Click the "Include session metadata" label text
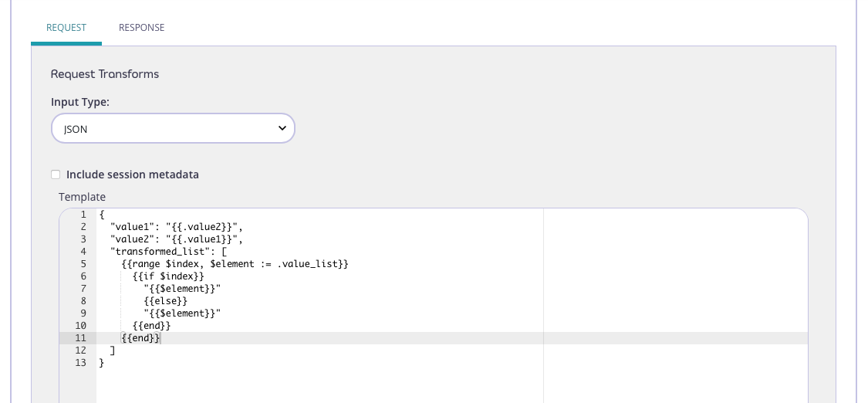868x403 pixels. point(133,174)
